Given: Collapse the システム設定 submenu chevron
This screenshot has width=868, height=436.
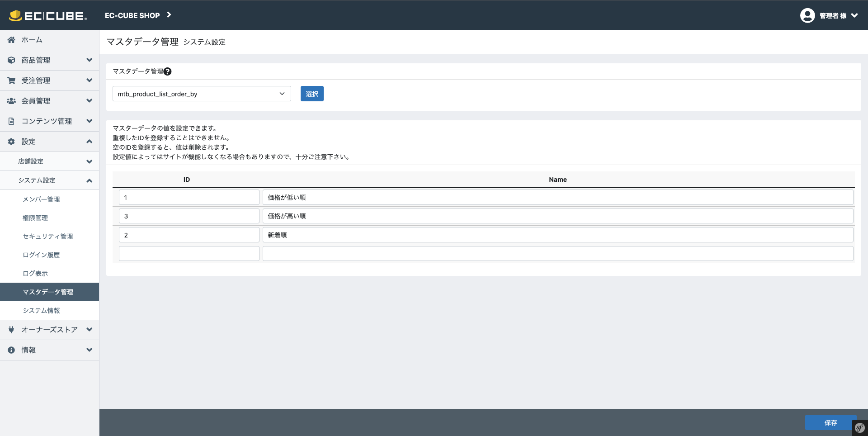Looking at the screenshot, I should coord(89,180).
